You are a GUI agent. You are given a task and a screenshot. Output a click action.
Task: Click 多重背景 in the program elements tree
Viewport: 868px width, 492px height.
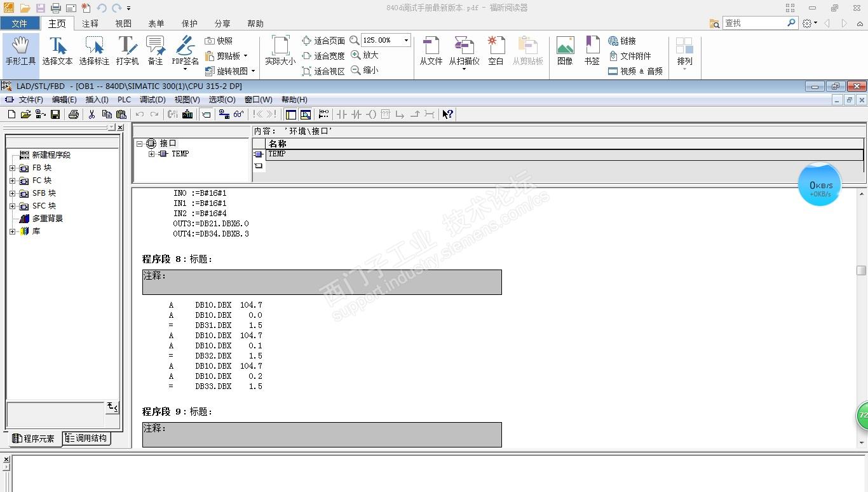(48, 219)
